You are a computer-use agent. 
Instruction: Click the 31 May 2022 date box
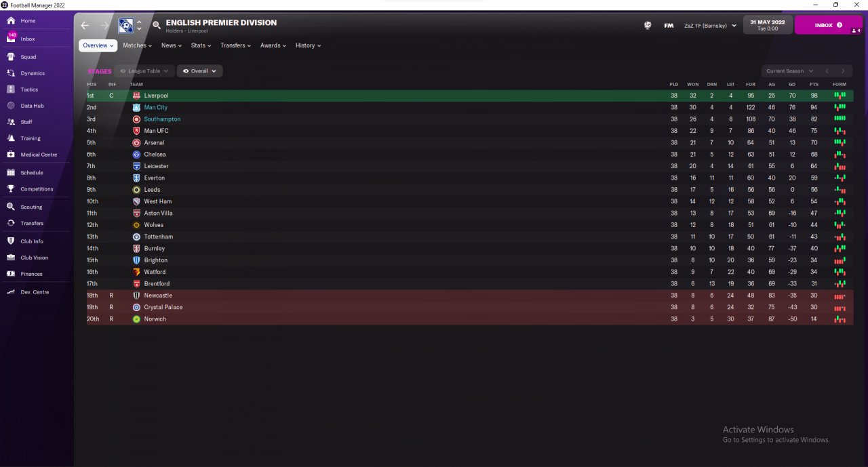[x=768, y=25]
